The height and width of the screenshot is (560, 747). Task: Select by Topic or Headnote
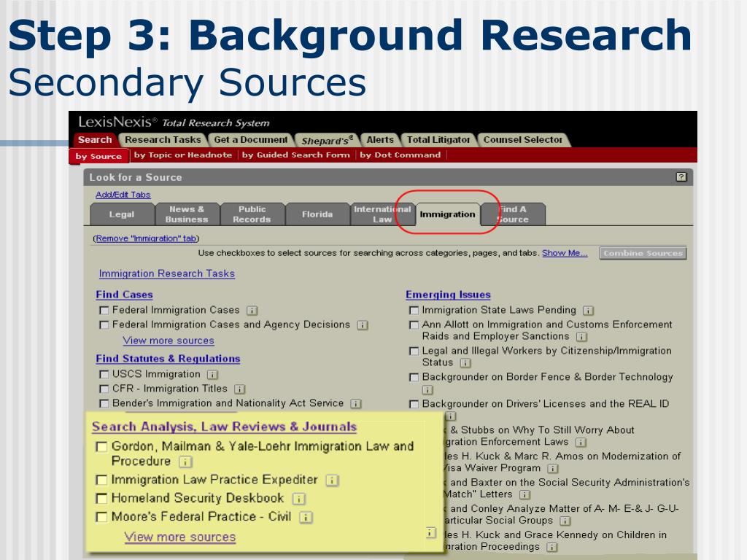click(x=183, y=155)
